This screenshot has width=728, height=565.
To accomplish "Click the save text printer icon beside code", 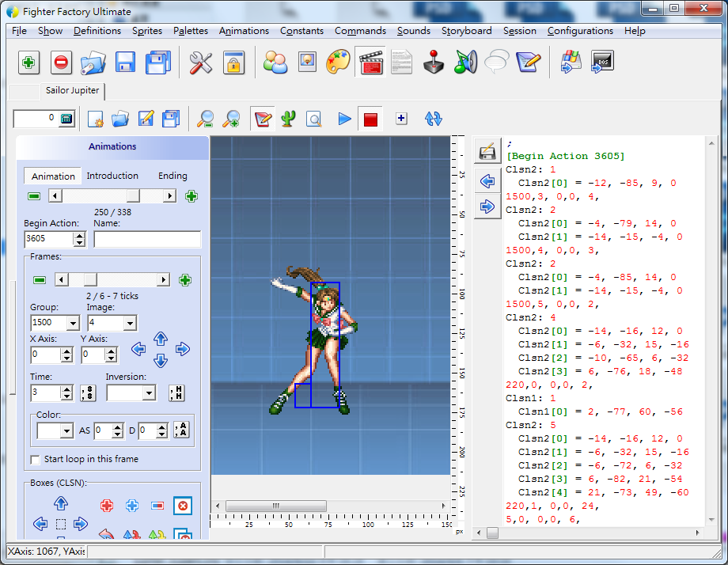I will [487, 151].
